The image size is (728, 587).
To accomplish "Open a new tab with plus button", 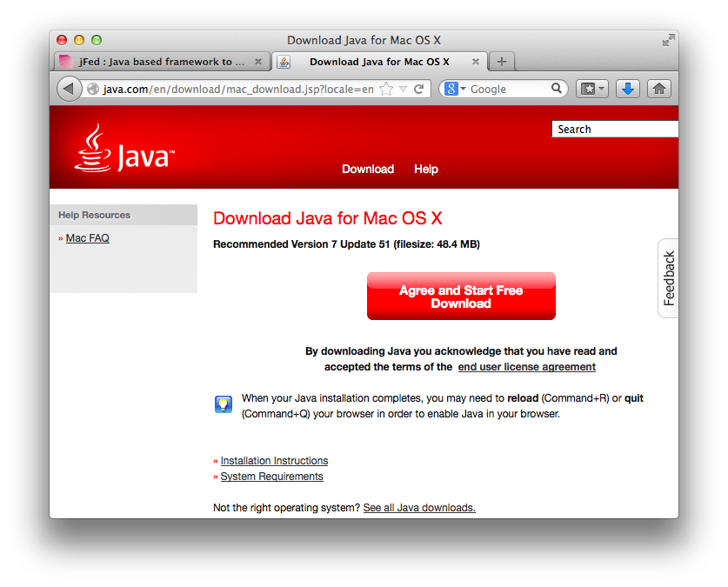I will [502, 61].
